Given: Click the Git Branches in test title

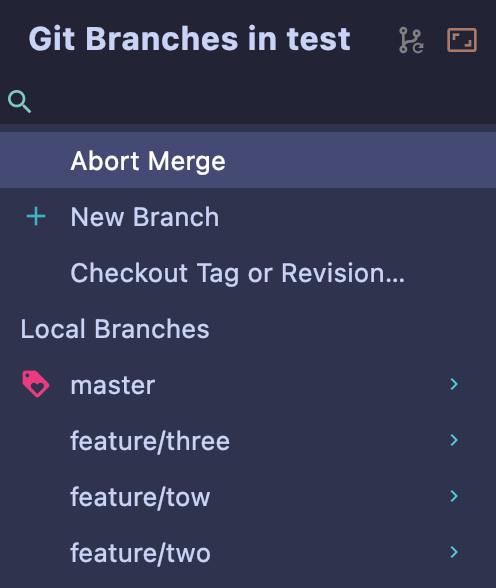Looking at the screenshot, I should pyautogui.click(x=189, y=39).
